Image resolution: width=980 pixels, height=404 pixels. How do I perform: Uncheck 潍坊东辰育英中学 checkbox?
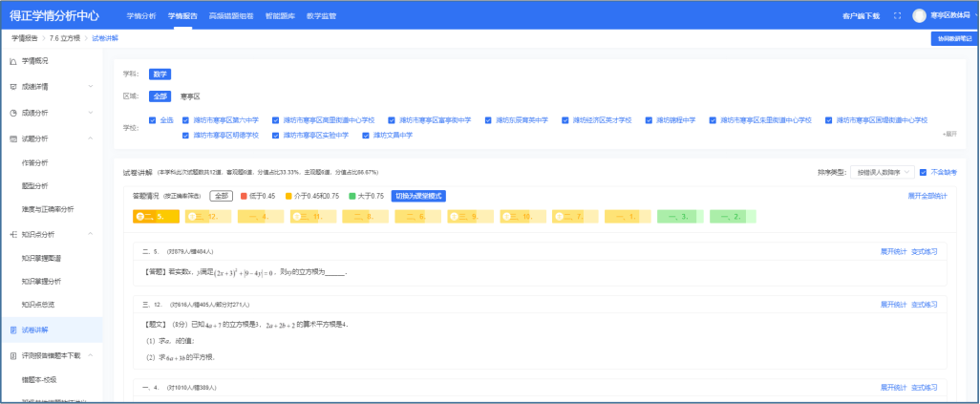tap(488, 120)
